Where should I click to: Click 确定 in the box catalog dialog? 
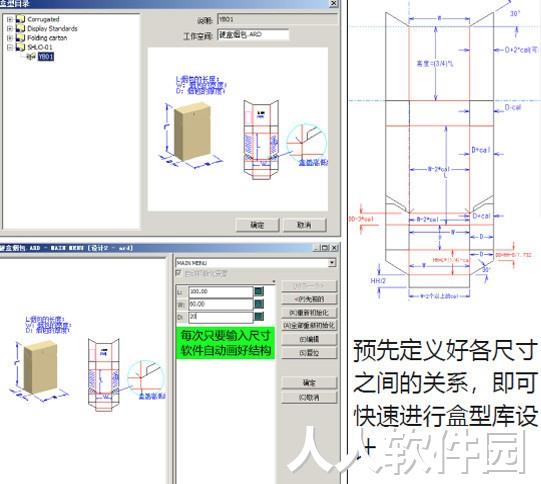[257, 225]
